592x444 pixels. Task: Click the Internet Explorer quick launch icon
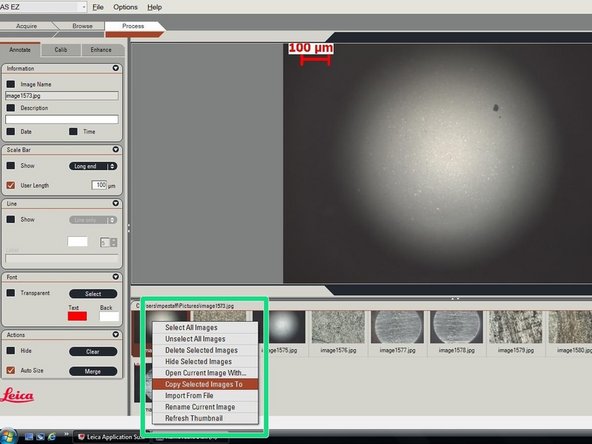(52, 437)
